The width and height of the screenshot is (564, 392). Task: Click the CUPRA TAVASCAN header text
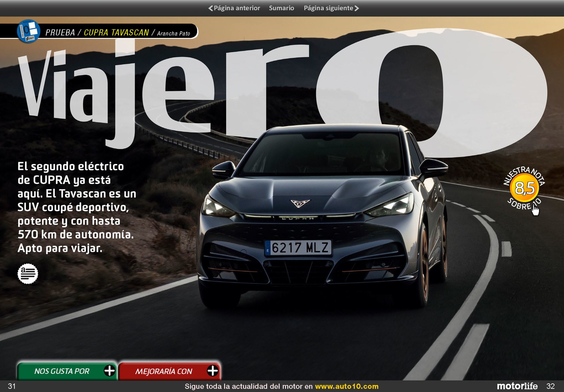116,32
